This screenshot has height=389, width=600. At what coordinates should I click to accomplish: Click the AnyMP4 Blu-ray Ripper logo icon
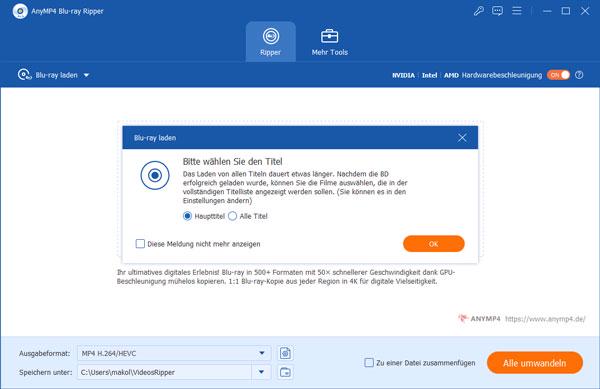pyautogui.click(x=20, y=11)
